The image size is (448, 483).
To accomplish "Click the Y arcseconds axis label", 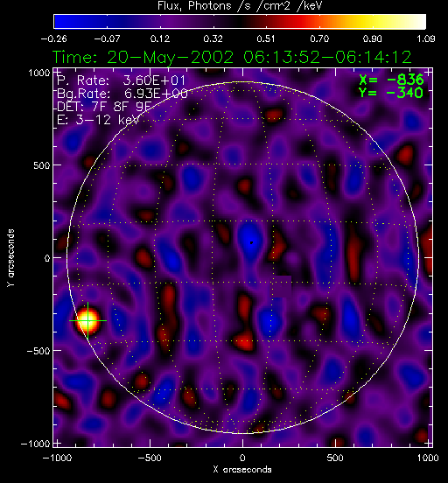I will tap(10, 258).
